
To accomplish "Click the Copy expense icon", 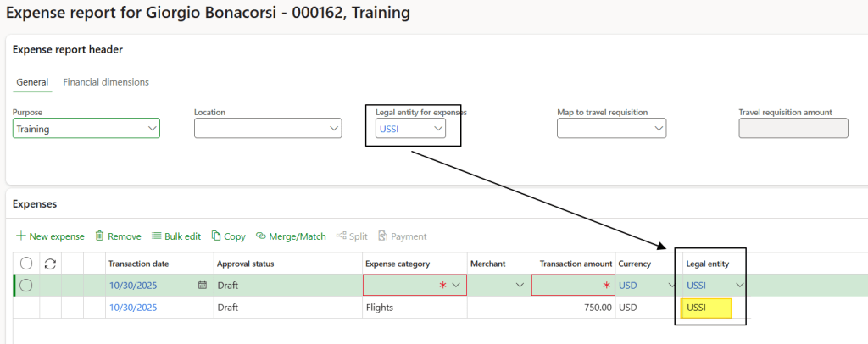I will click(216, 236).
